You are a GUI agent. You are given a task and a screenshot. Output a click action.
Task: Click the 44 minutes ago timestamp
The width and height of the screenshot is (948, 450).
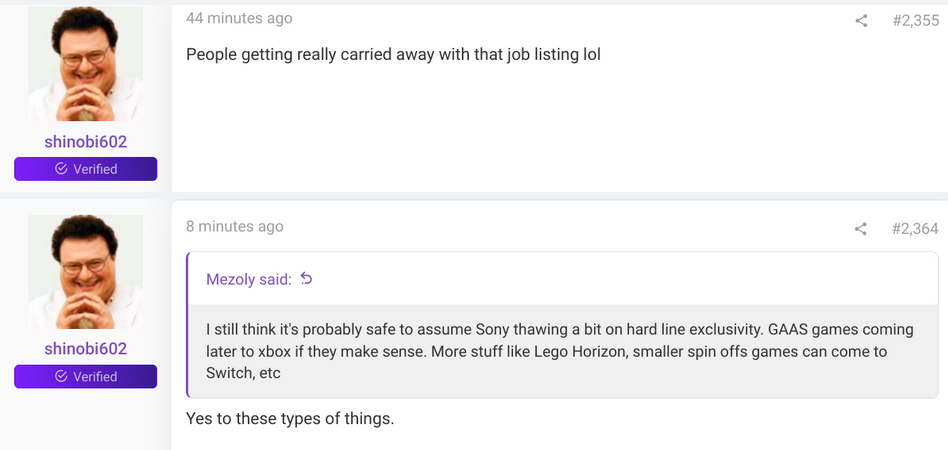point(239,18)
